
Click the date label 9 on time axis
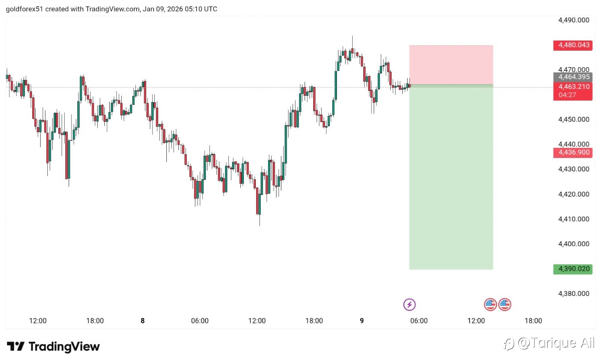pos(362,320)
